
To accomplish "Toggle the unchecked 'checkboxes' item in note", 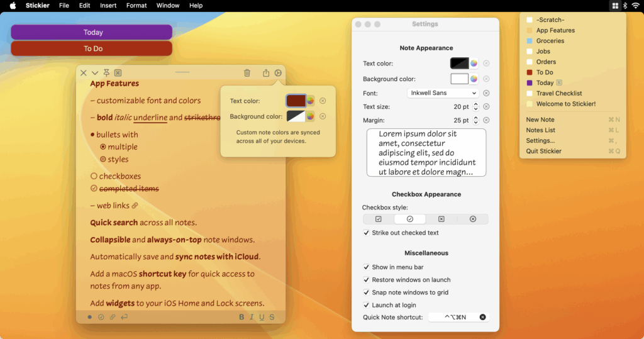I will [94, 176].
